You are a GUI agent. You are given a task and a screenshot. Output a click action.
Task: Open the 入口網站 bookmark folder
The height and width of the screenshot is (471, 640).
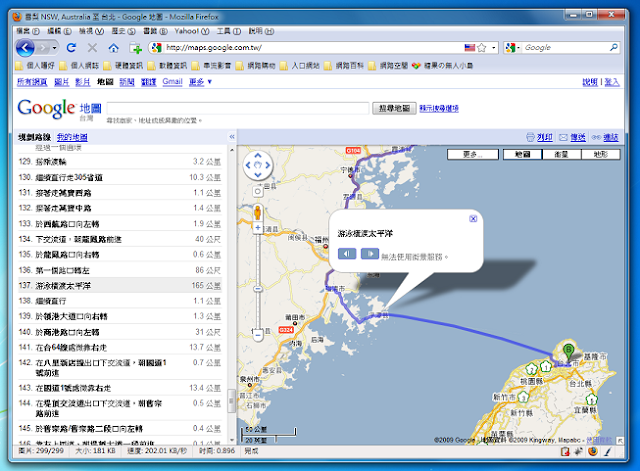pos(300,66)
